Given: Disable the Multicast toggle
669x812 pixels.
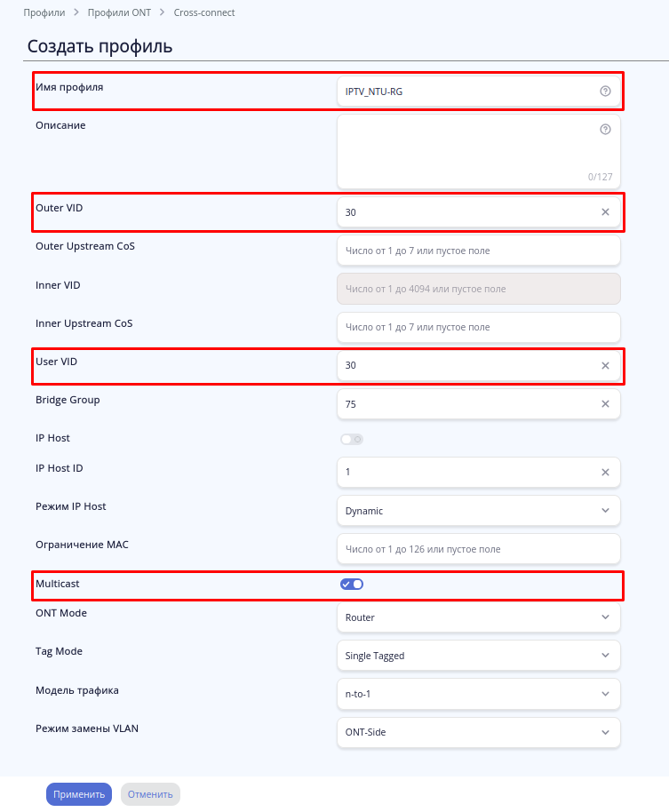Looking at the screenshot, I should pyautogui.click(x=352, y=584).
